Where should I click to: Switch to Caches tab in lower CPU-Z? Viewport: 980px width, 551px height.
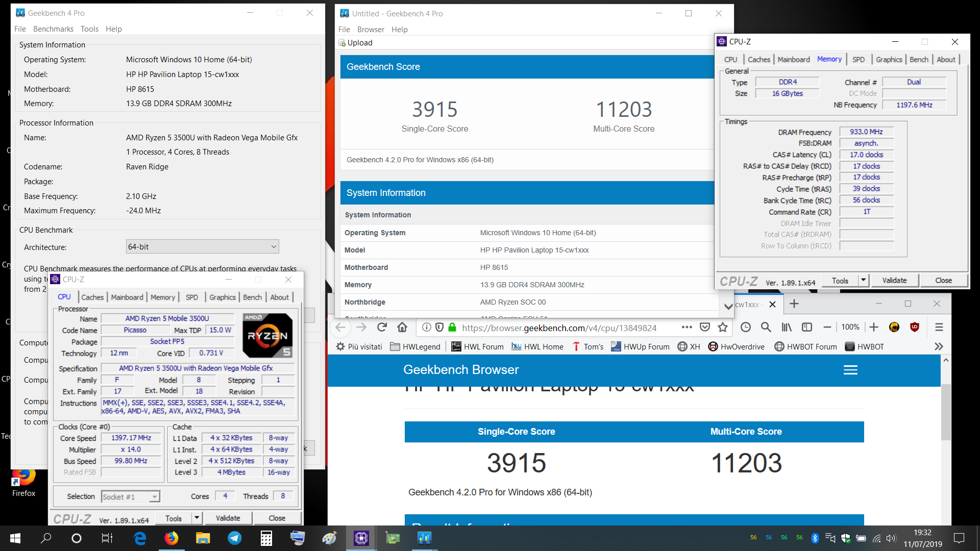click(x=92, y=297)
